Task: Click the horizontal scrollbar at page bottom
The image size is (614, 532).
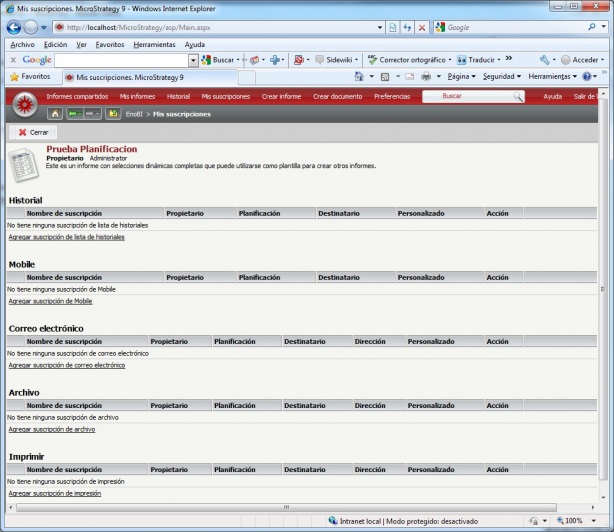Action: (300, 508)
